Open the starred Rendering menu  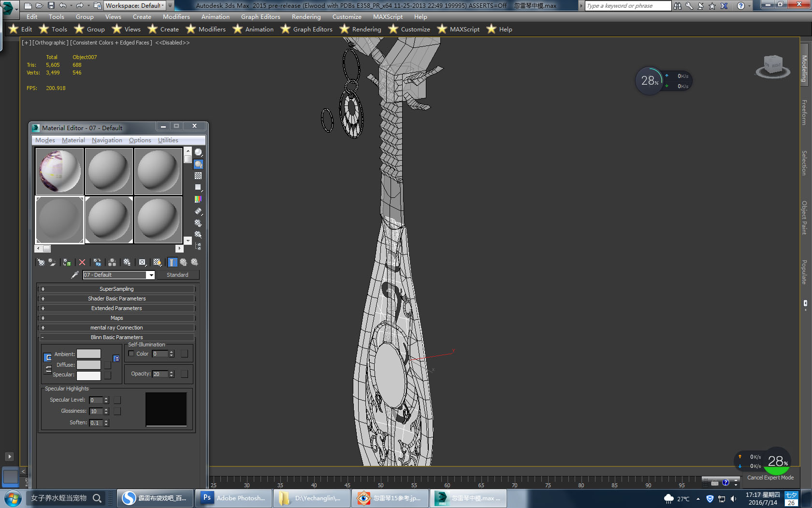[x=361, y=30]
